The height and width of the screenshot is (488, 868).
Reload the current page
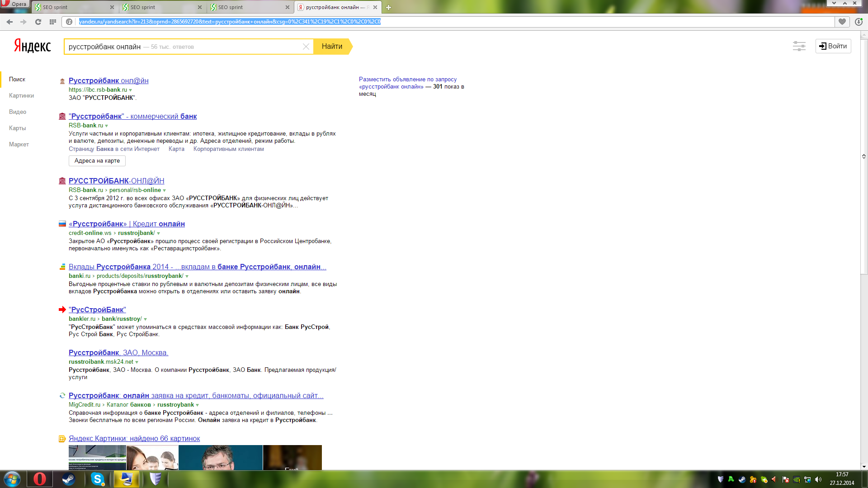point(38,22)
